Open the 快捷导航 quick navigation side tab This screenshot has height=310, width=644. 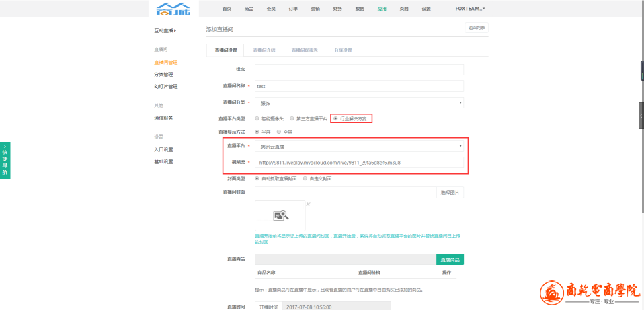[x=5, y=160]
